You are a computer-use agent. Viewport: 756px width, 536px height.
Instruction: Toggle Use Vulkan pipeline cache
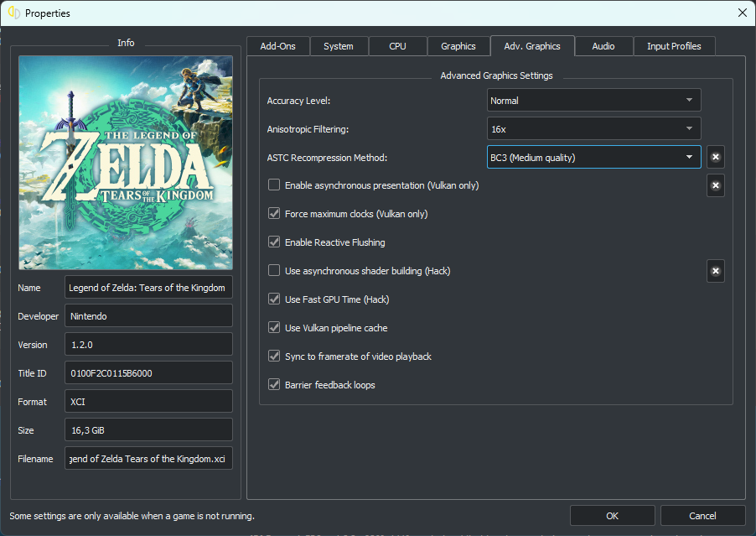click(x=274, y=328)
